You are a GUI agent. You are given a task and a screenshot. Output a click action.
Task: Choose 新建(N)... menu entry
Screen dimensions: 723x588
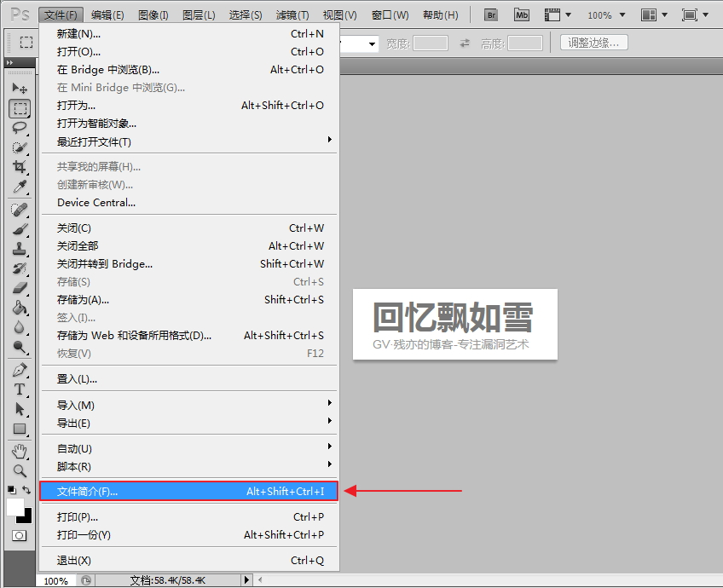pyautogui.click(x=189, y=33)
